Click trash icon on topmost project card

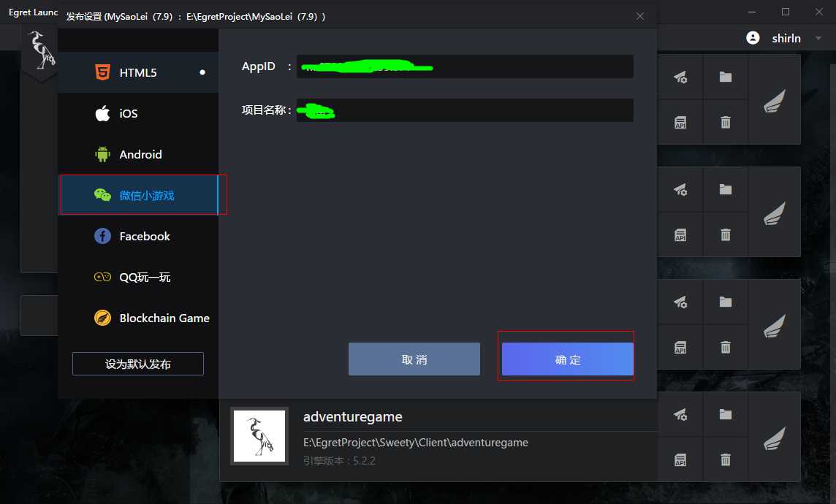[x=726, y=123]
